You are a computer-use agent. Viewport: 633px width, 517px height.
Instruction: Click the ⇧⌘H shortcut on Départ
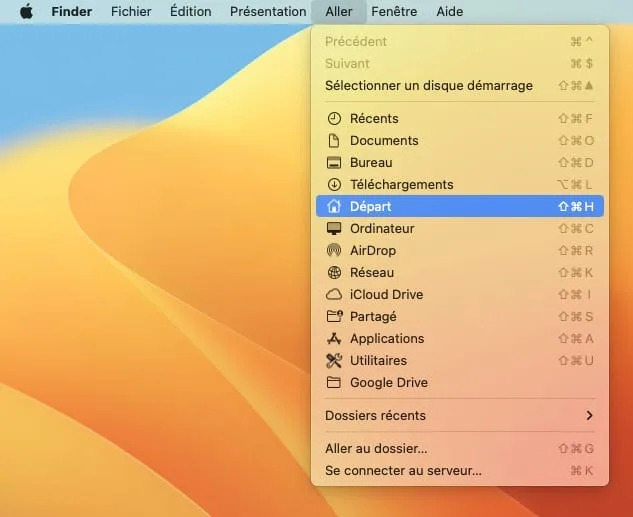point(576,207)
